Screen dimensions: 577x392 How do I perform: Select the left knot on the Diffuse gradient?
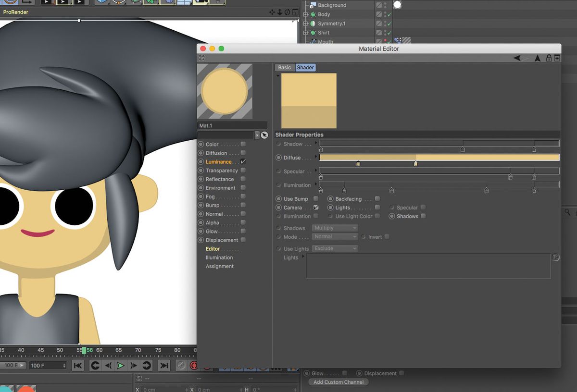click(x=358, y=163)
